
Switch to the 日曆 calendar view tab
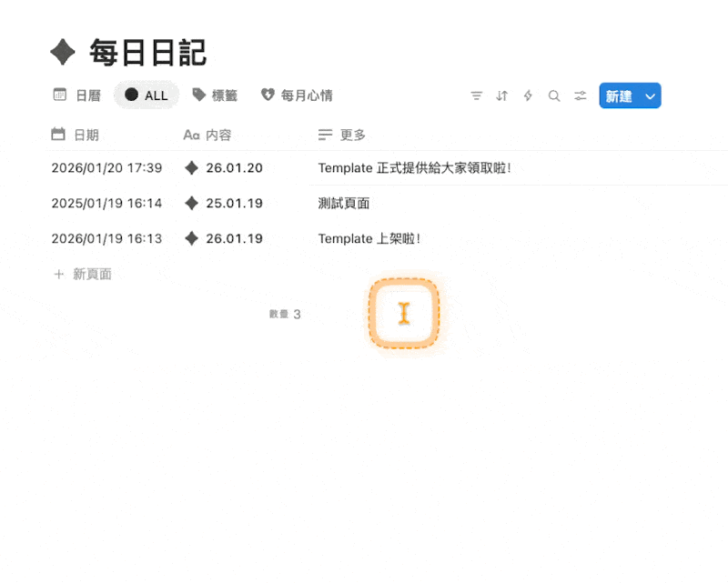(77, 95)
